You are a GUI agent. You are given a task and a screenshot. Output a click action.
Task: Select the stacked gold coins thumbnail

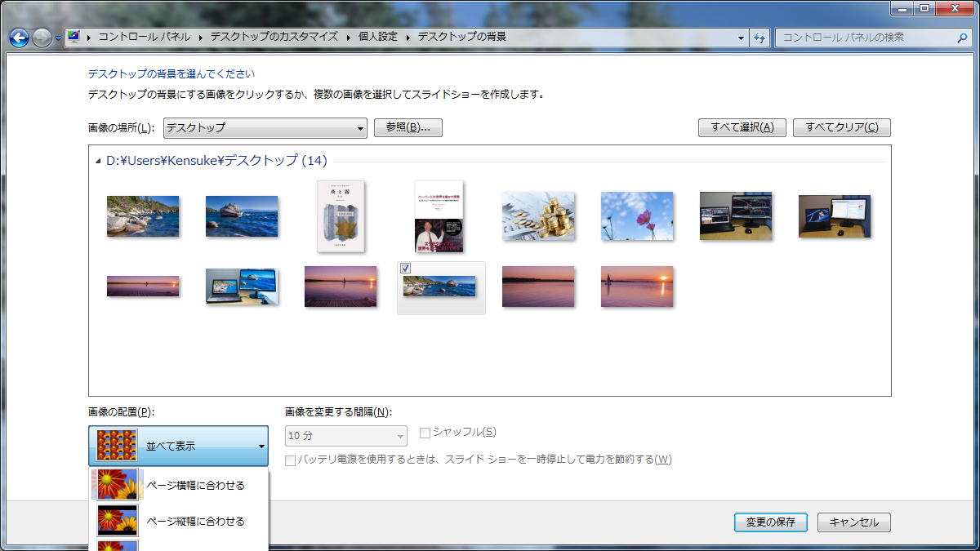(x=538, y=216)
